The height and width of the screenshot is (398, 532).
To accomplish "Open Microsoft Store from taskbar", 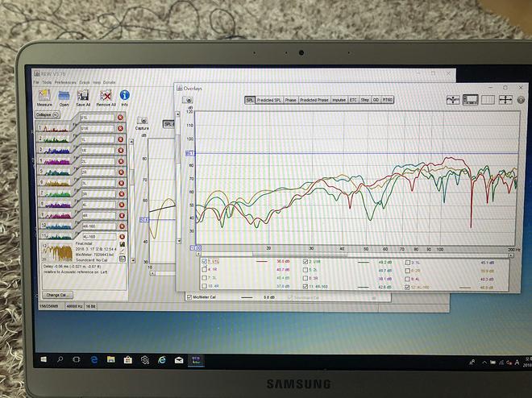I will coord(128,360).
